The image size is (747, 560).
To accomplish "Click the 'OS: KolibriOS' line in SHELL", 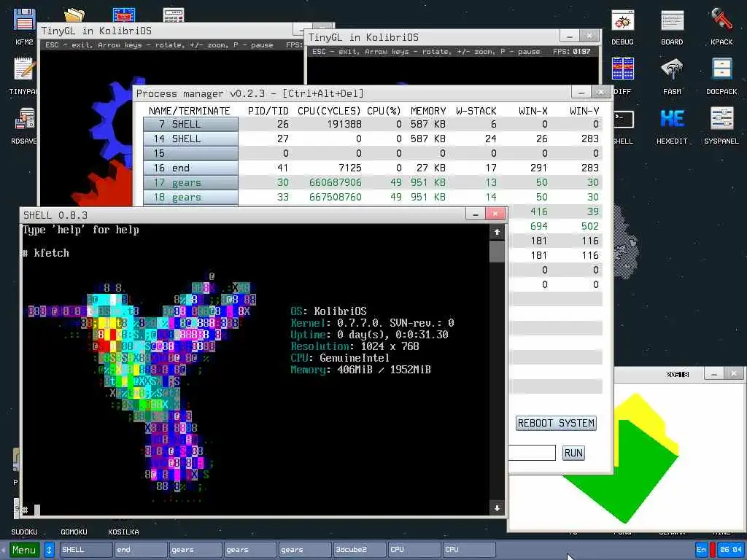I will [x=329, y=311].
